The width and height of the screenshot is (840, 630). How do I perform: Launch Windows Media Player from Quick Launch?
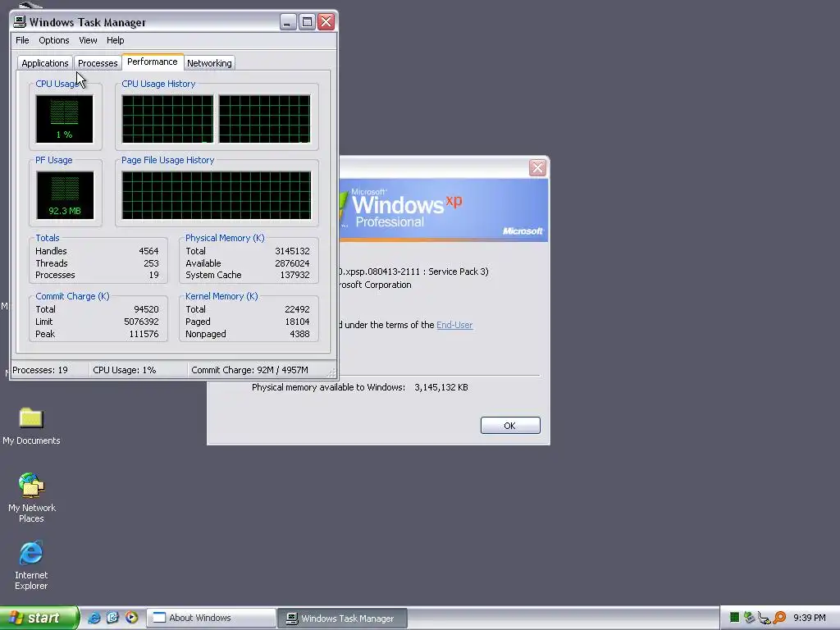click(131, 618)
